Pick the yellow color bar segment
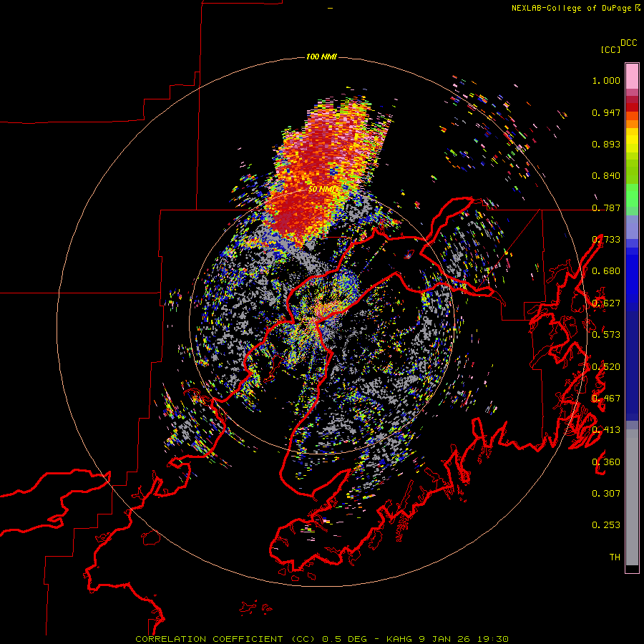This screenshot has height=644, width=644. click(632, 140)
